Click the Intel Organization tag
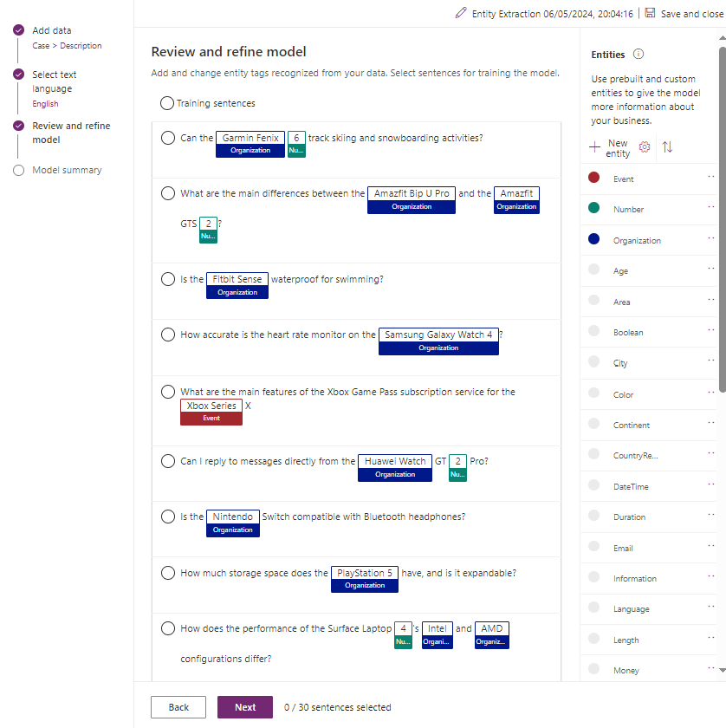The height and width of the screenshot is (728, 726). [x=437, y=634]
